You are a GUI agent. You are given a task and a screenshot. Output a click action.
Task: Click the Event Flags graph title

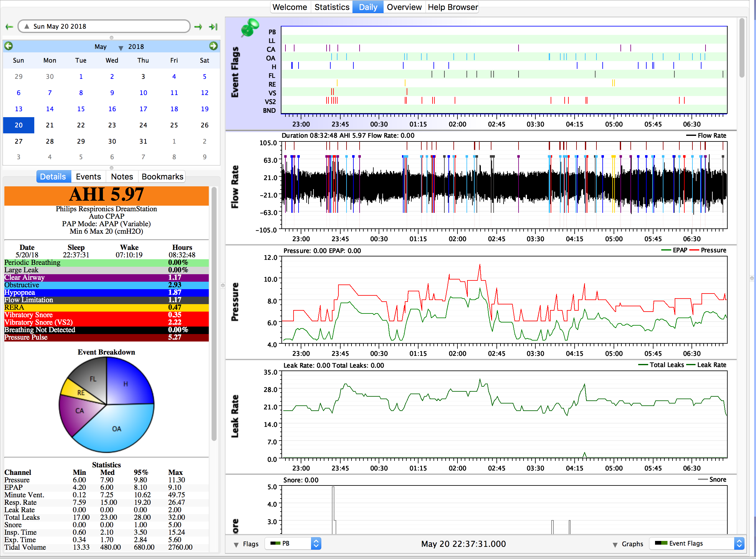pyautogui.click(x=235, y=72)
